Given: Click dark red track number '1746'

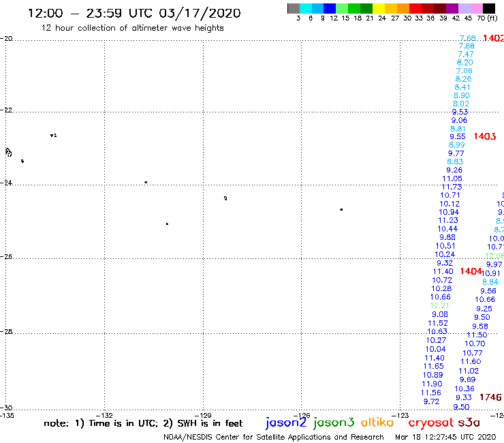Looking at the screenshot, I should click(x=490, y=397).
